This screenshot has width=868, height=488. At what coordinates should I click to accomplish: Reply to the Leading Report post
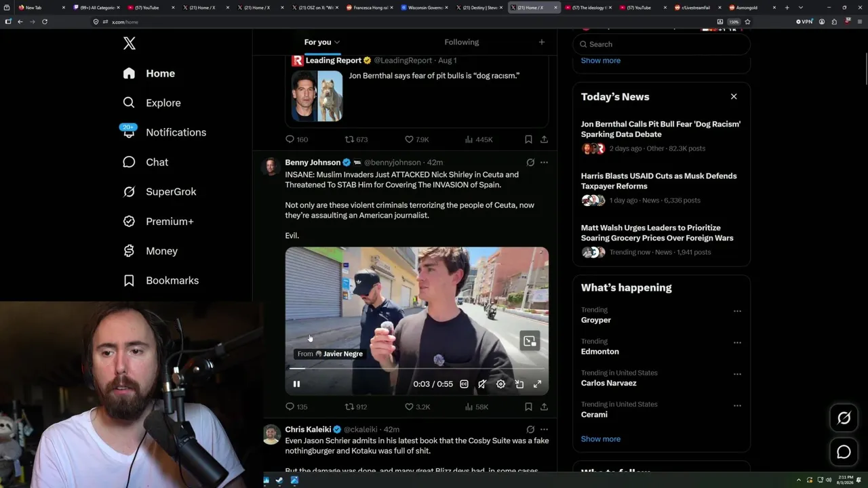tap(296, 140)
